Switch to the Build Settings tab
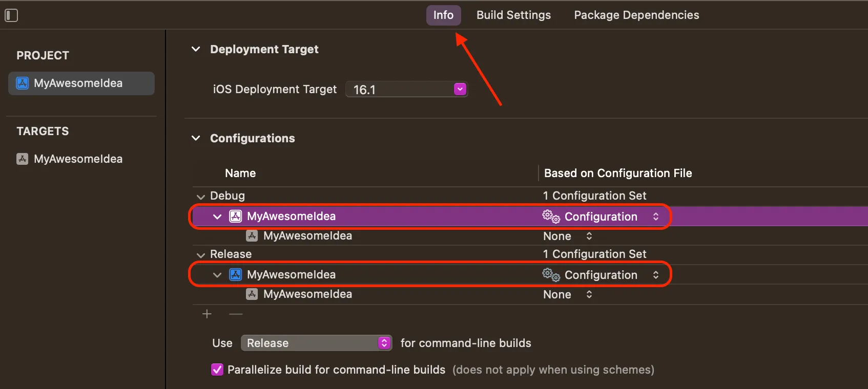The width and height of the screenshot is (868, 389). coord(513,15)
